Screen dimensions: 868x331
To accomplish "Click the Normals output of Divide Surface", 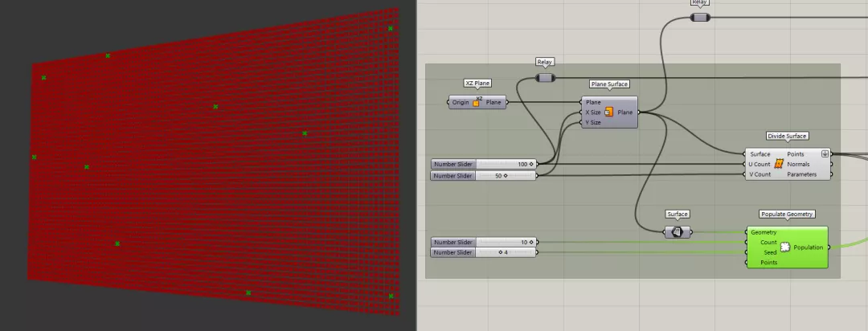I will [798, 164].
